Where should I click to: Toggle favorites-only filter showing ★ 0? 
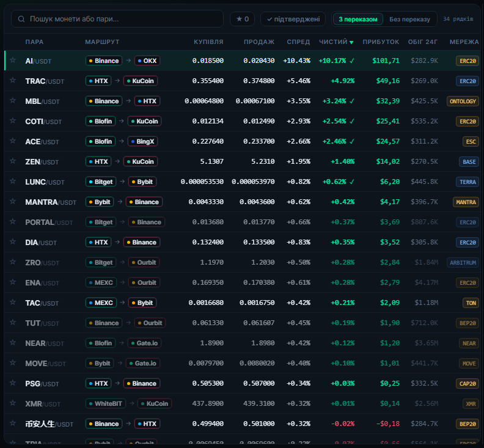tap(243, 19)
